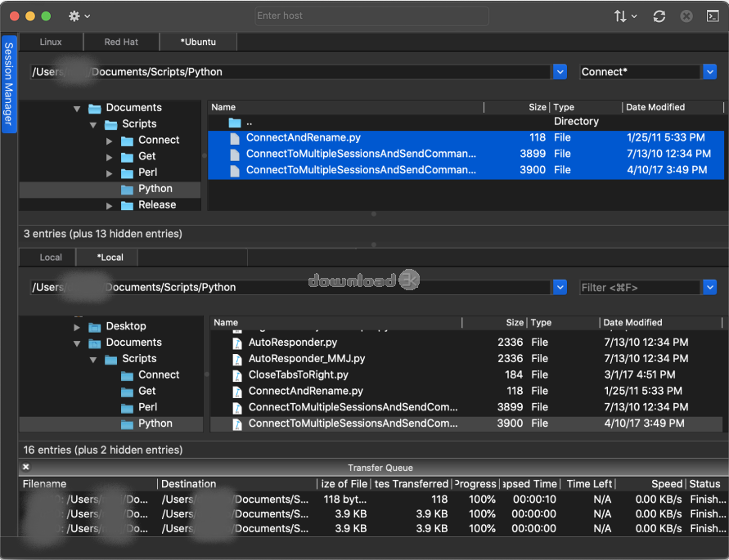
Task: Select the 3900-size ConnectToMultipleSessions file name in the Local pane
Action: click(353, 423)
